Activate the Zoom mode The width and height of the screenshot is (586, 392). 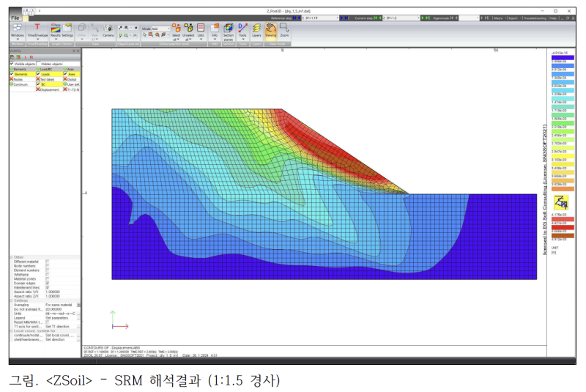[x=284, y=31]
